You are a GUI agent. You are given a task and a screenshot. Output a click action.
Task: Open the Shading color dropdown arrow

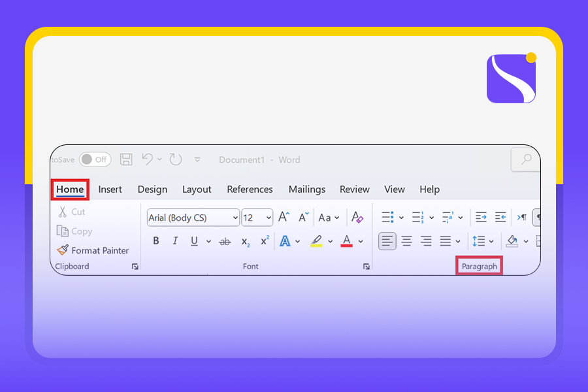tap(526, 242)
